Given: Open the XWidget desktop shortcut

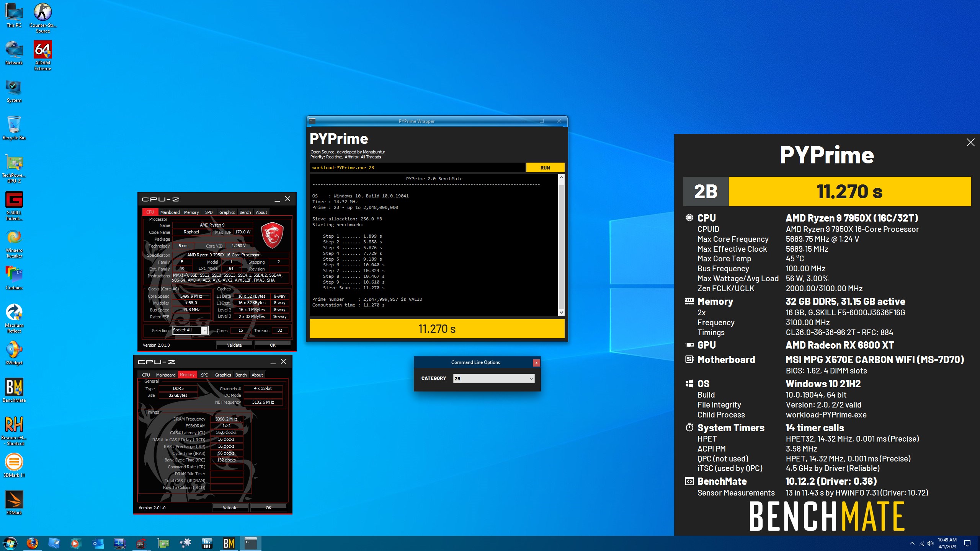Looking at the screenshot, I should coord(14,353).
